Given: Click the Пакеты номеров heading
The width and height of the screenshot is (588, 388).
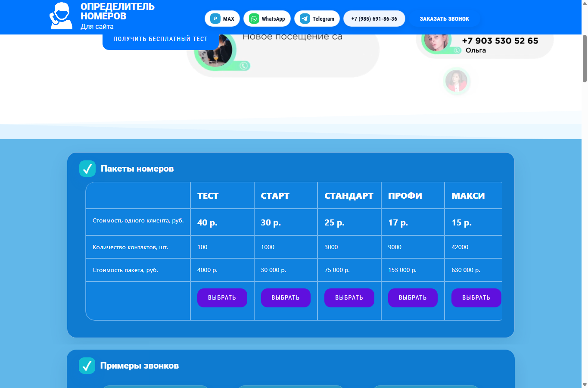Looking at the screenshot, I should (x=137, y=169).
